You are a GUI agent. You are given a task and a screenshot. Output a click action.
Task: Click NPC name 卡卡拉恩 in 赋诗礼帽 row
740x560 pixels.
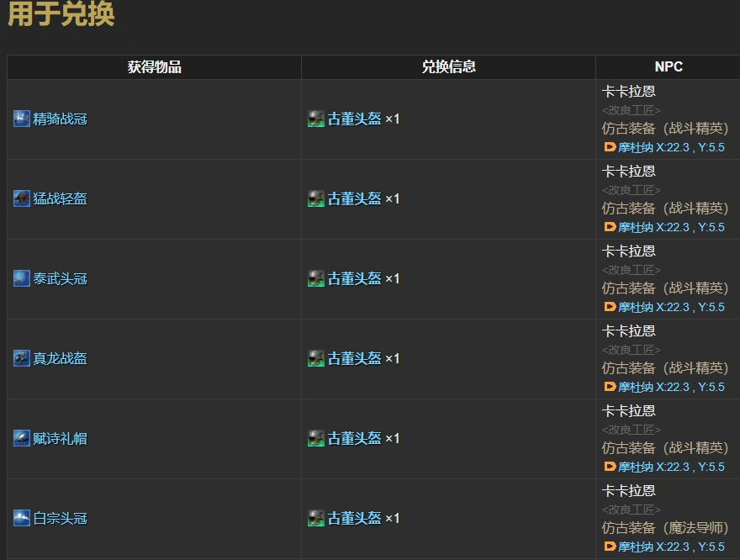[x=629, y=410]
